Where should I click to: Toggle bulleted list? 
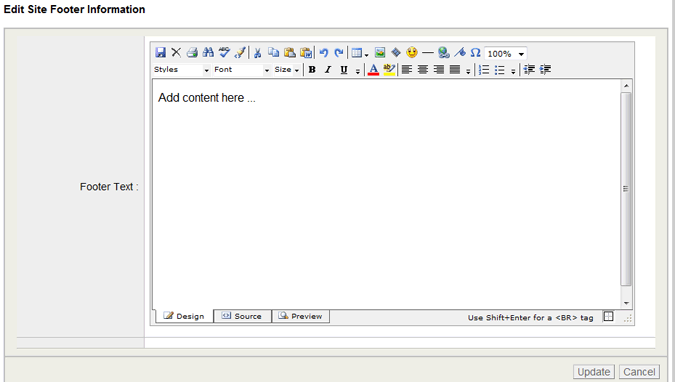pyautogui.click(x=500, y=70)
